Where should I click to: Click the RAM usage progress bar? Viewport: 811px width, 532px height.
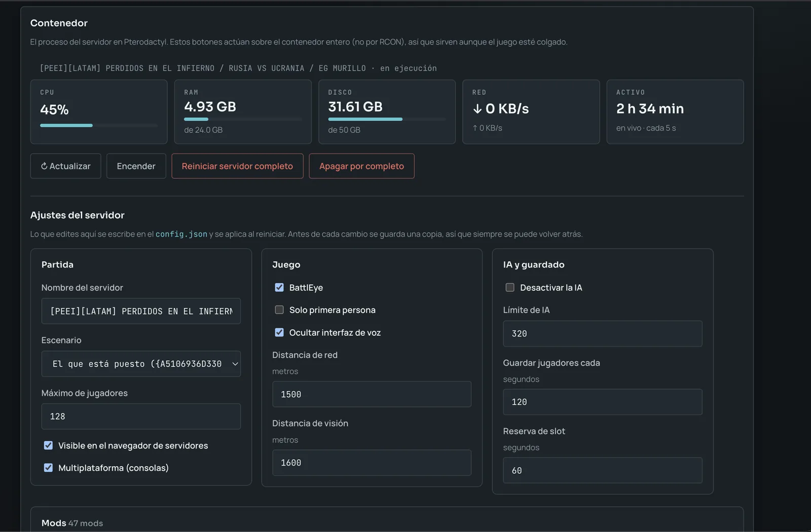pyautogui.click(x=243, y=119)
